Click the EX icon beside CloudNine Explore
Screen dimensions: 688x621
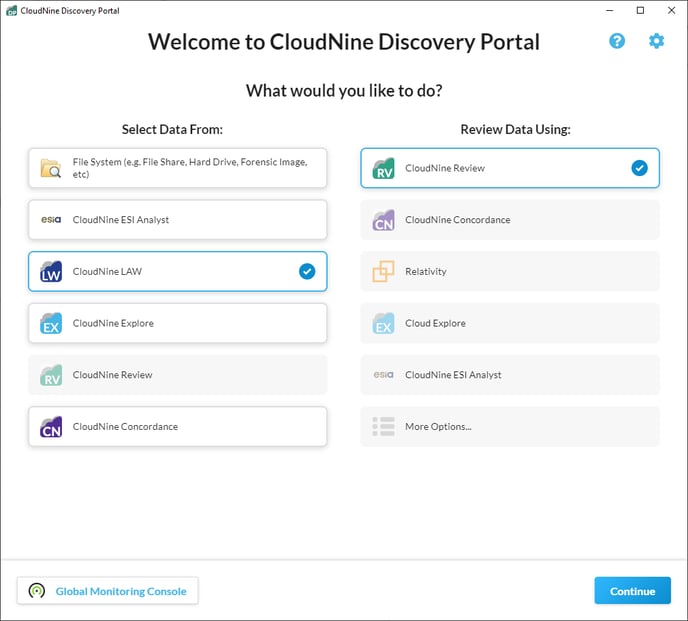pos(51,323)
